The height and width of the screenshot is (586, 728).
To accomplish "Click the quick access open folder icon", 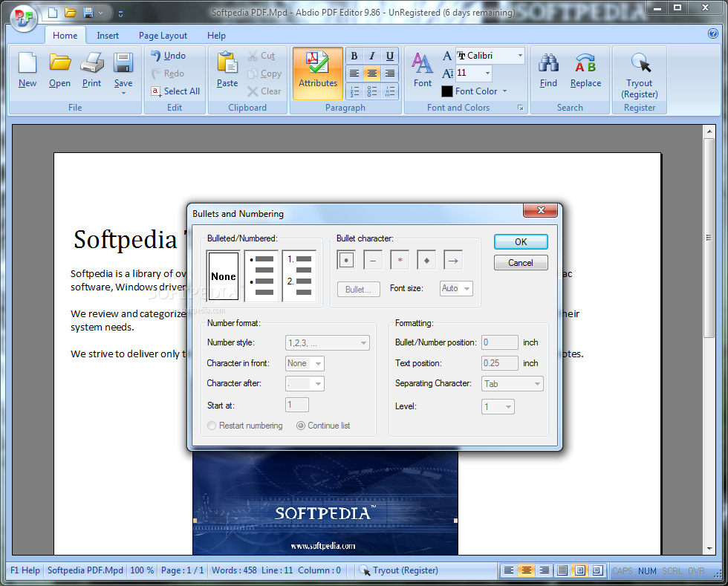I will [x=70, y=13].
